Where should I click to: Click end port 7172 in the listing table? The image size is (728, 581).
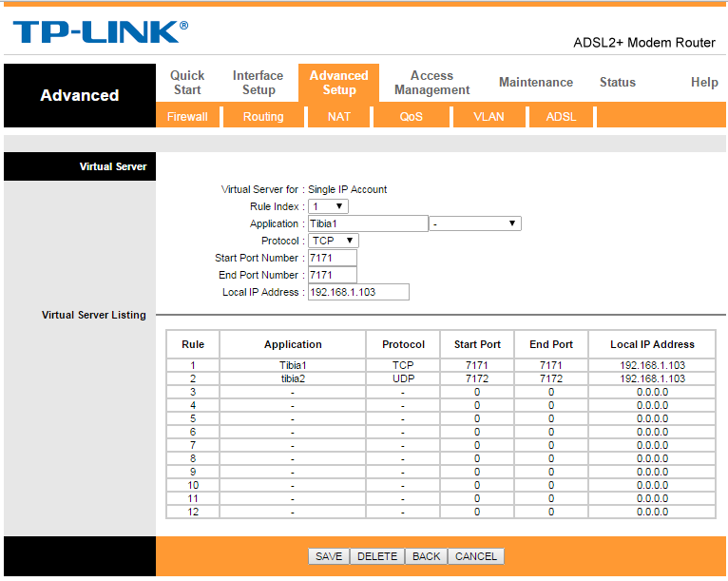coord(551,378)
